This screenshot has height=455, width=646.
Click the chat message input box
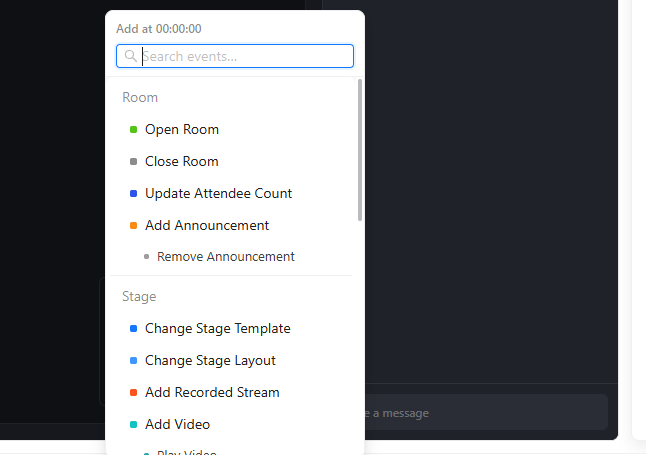(486, 413)
